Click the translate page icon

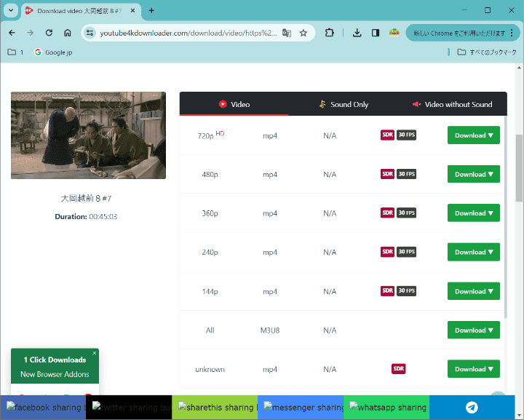[287, 33]
